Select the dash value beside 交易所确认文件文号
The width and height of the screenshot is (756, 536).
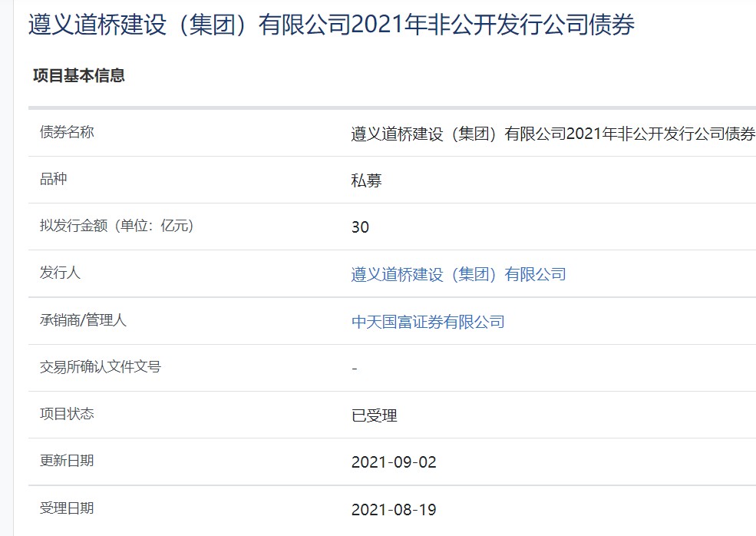tap(355, 369)
